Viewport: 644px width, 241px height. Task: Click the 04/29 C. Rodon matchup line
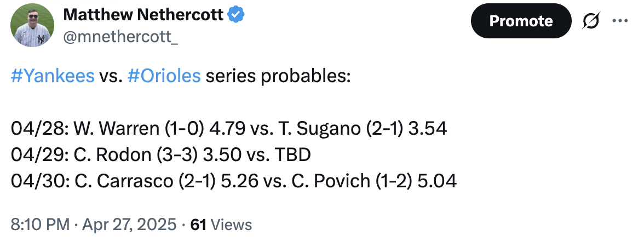pos(160,155)
